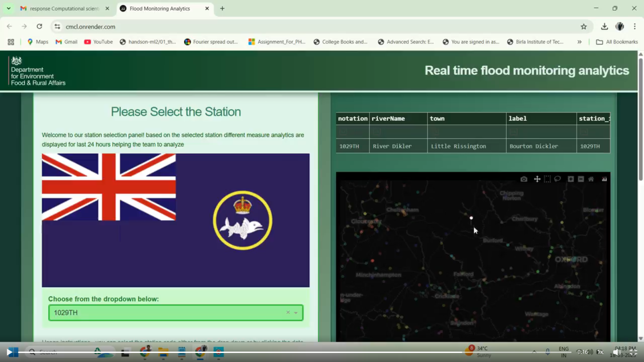Open the College Books bookmark
Image resolution: width=644 pixels, height=362 pixels.
(x=340, y=42)
